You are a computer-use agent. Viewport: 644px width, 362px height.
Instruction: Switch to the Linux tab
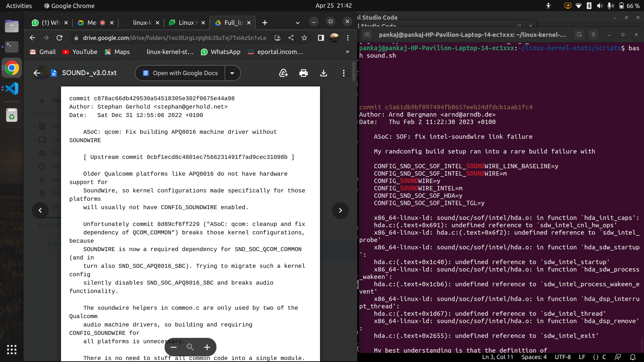pyautogui.click(x=186, y=23)
